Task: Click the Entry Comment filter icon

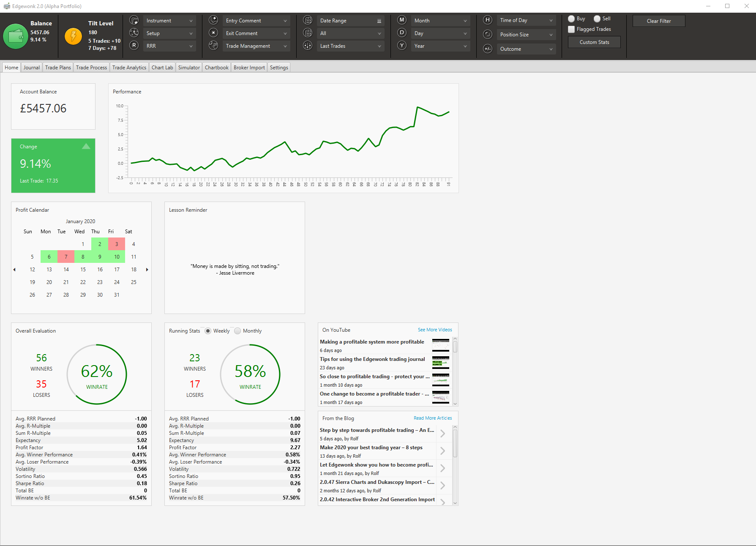Action: (x=213, y=20)
